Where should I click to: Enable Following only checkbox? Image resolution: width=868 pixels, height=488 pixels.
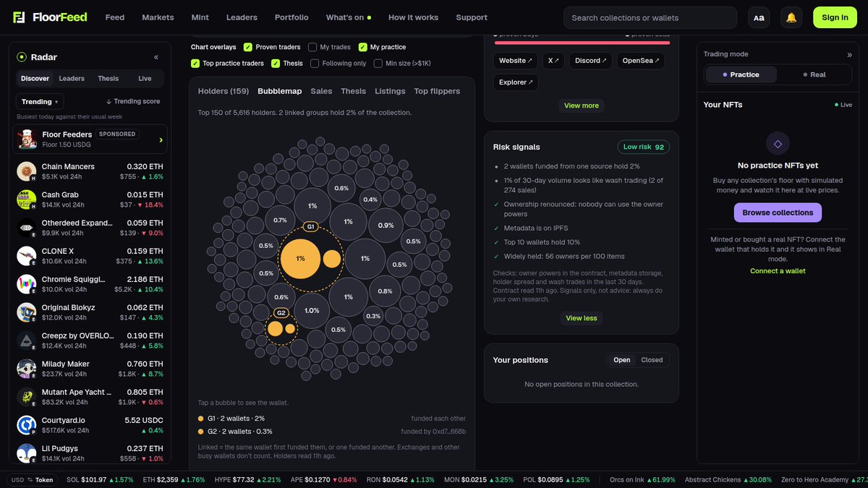pos(315,64)
